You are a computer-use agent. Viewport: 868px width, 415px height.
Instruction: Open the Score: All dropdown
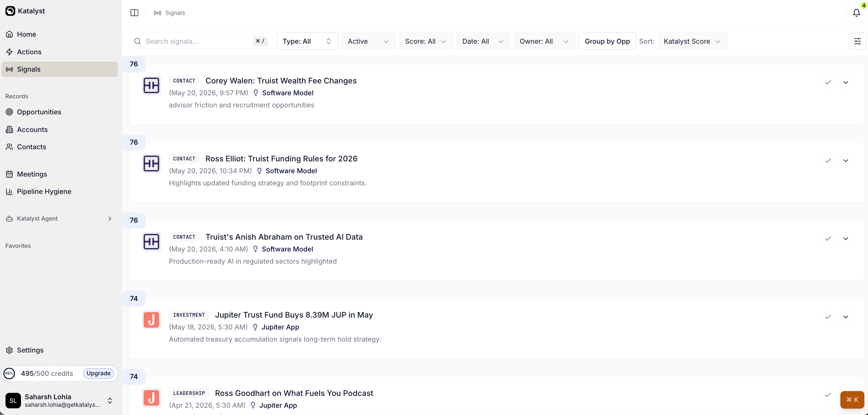point(425,41)
